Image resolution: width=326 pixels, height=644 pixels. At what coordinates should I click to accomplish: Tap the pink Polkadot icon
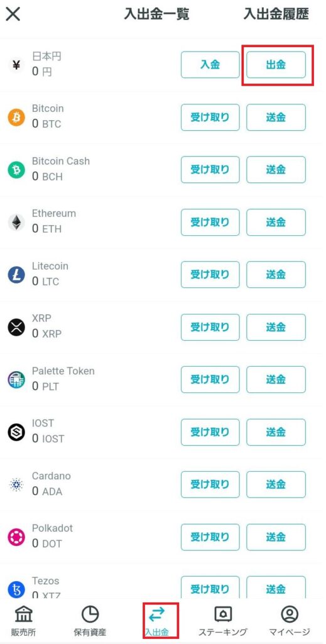(16, 537)
